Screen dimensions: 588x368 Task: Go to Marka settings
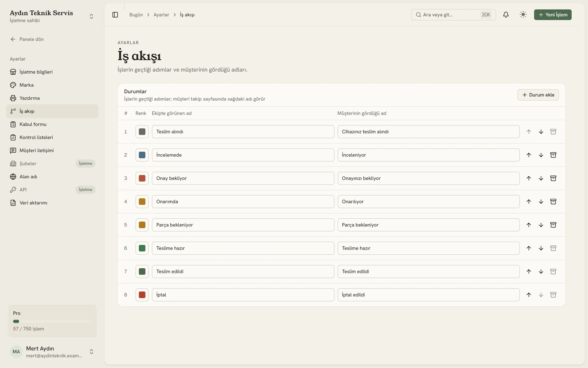pos(52,85)
